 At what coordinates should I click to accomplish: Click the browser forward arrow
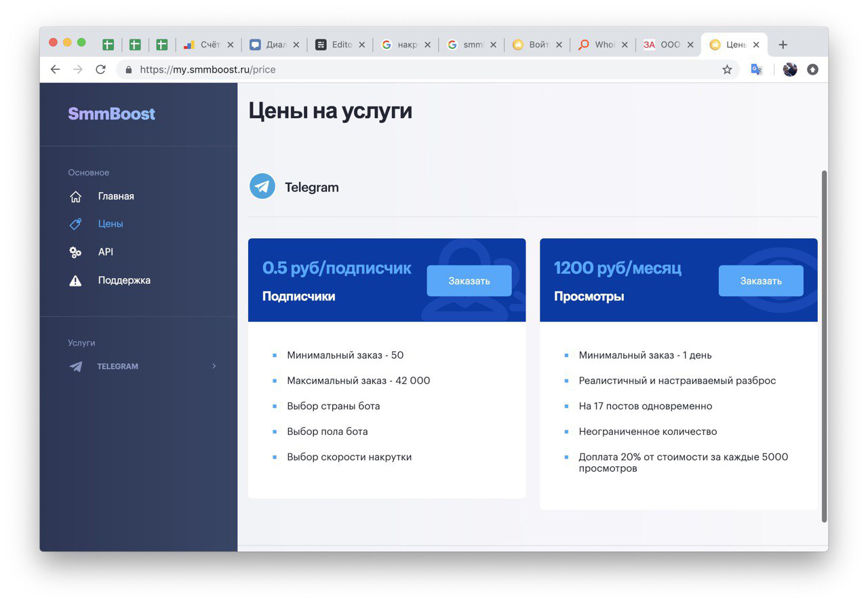click(x=78, y=69)
